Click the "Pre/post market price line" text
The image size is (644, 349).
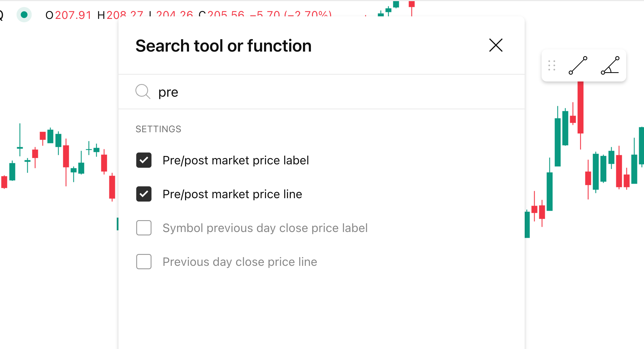(232, 194)
